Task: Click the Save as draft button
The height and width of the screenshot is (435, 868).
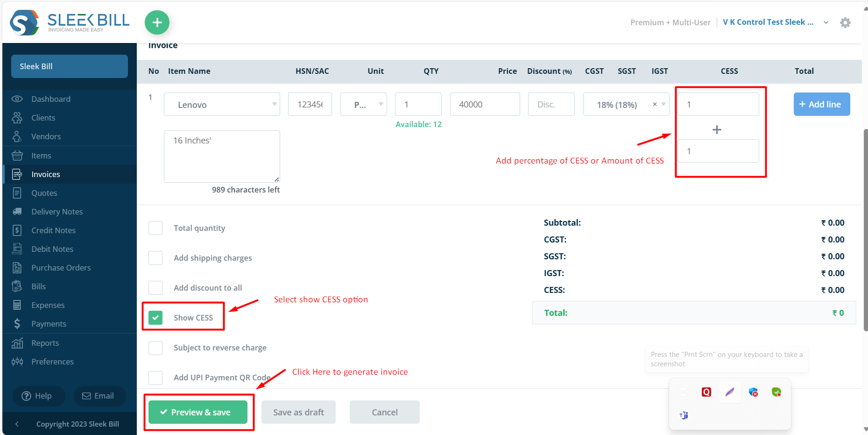Action: click(x=298, y=412)
